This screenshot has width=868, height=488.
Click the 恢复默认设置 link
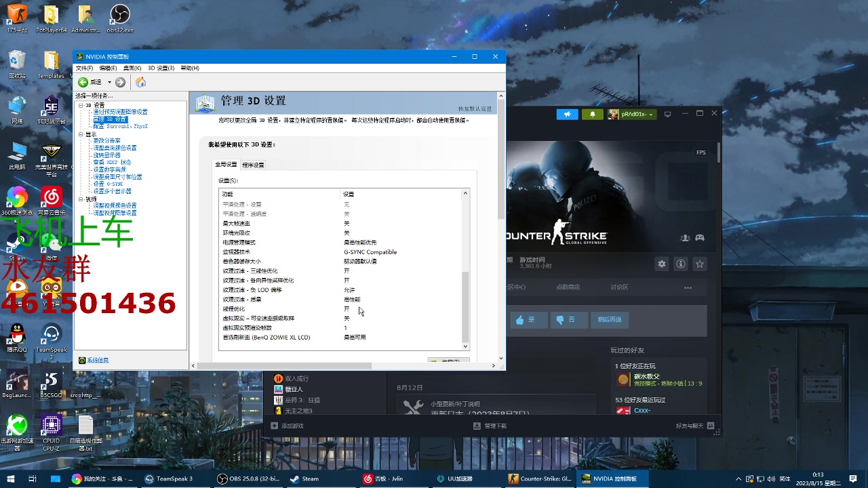click(475, 108)
